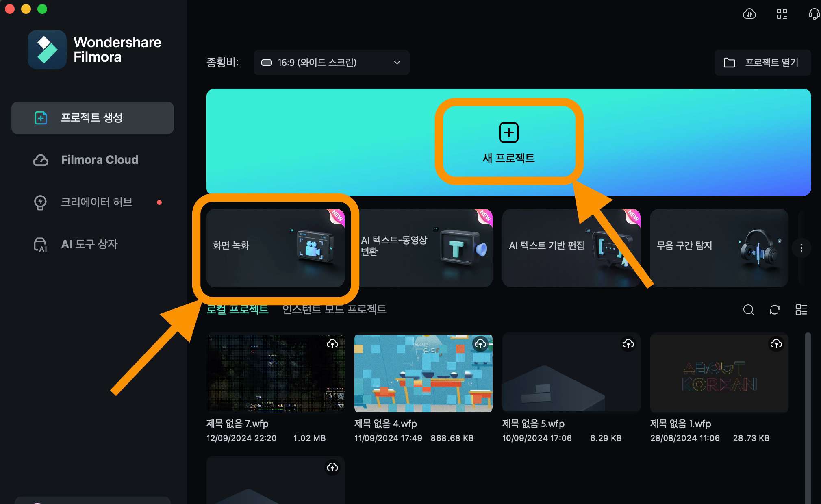821x504 pixels.
Task: Upload 제목 없음 4.wfp to cloud
Action: (480, 344)
